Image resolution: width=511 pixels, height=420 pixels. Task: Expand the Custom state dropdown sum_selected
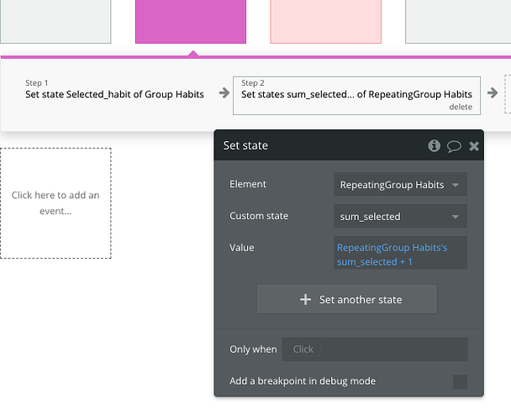[400, 217]
